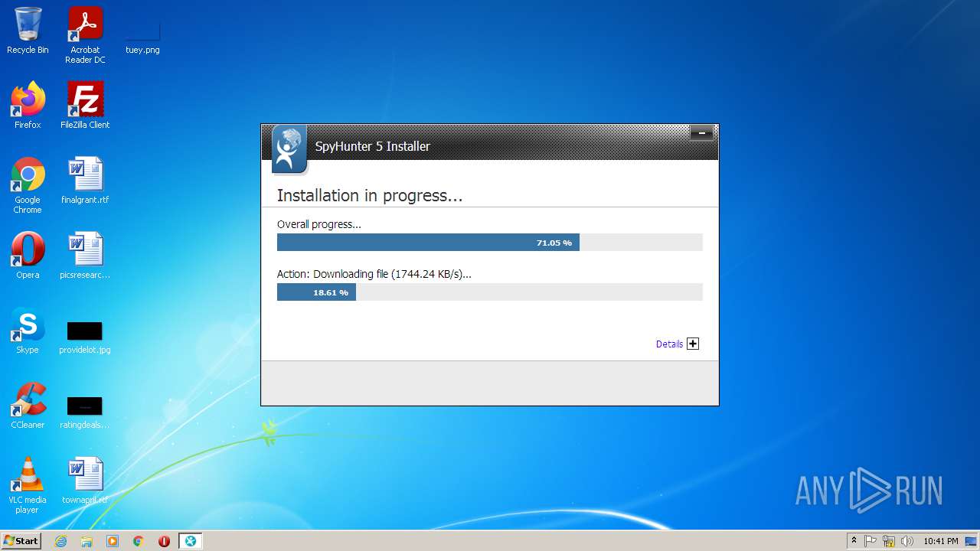Viewport: 980px width, 551px height.
Task: Open Windows Media Player taskbar icon
Action: (x=113, y=541)
